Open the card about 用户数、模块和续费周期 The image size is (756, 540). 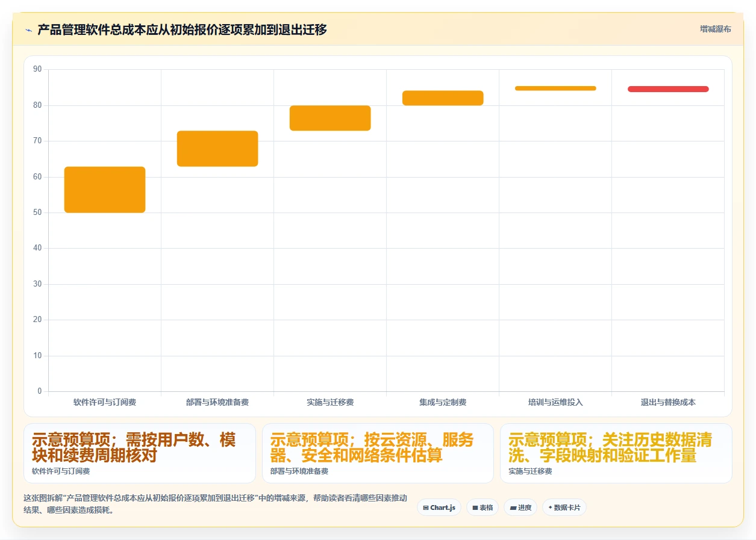coord(140,453)
